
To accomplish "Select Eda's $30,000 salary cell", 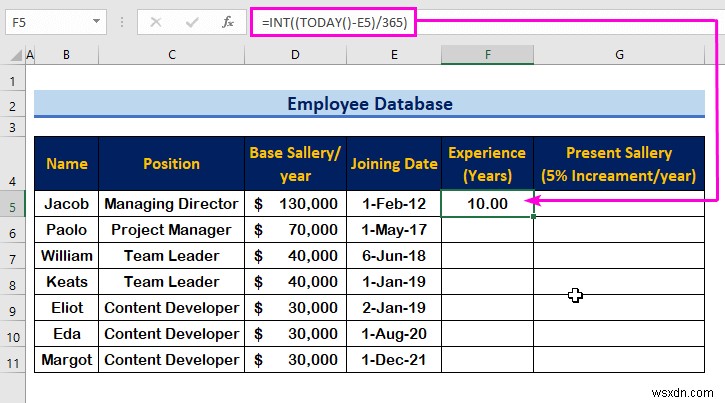I will [295, 334].
